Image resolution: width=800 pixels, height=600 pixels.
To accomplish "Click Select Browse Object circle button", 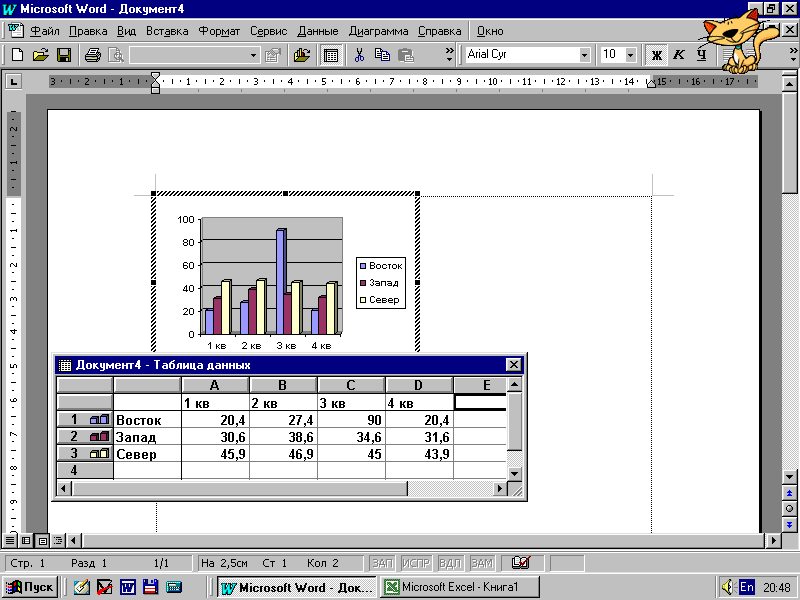I will tap(789, 509).
